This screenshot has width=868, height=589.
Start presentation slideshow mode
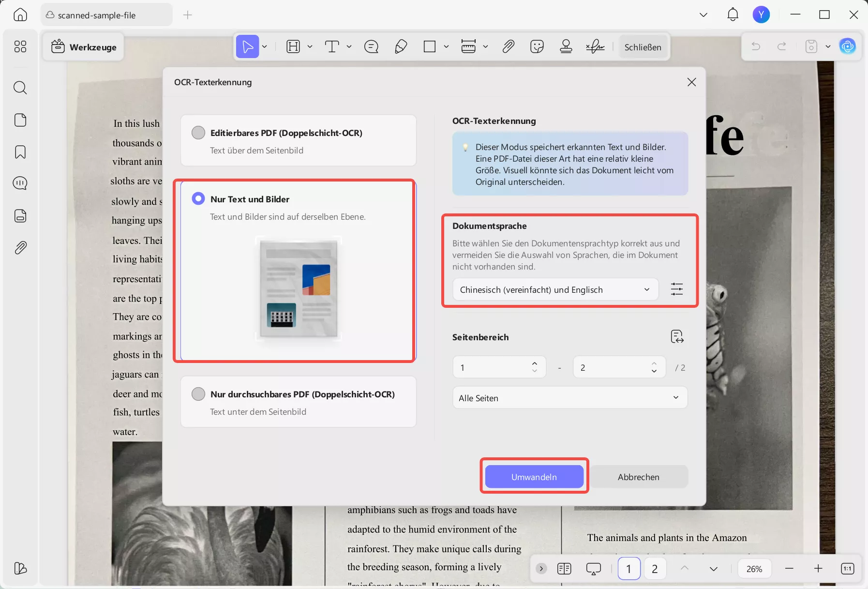[594, 569]
